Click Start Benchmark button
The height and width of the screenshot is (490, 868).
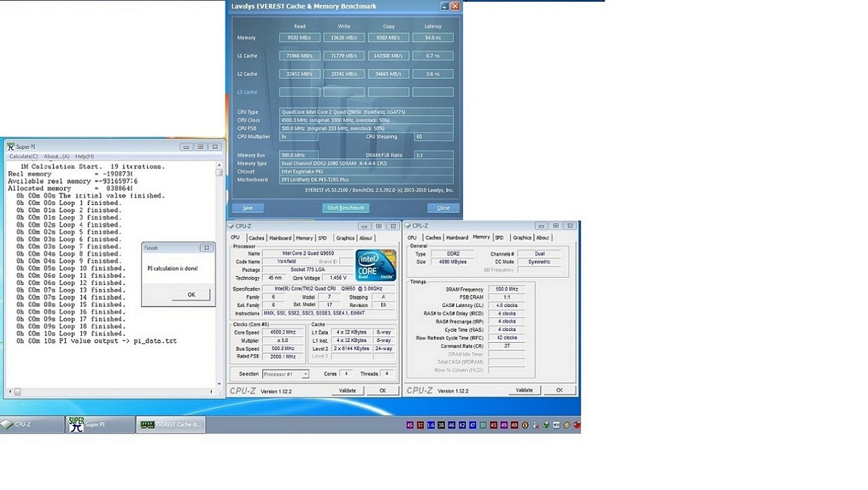point(346,208)
